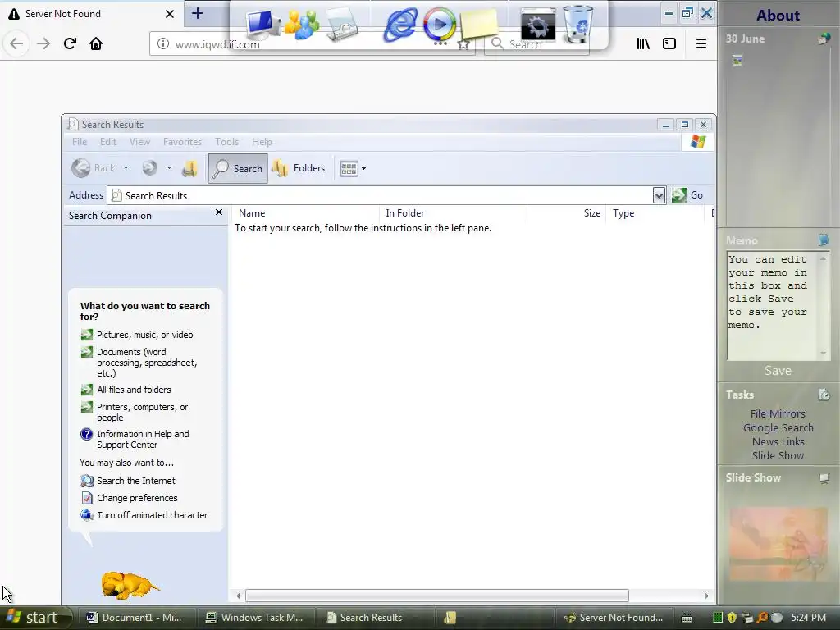This screenshot has width=840, height=630.
Task: Click Slide Show link under Tasks
Action: [x=778, y=455]
